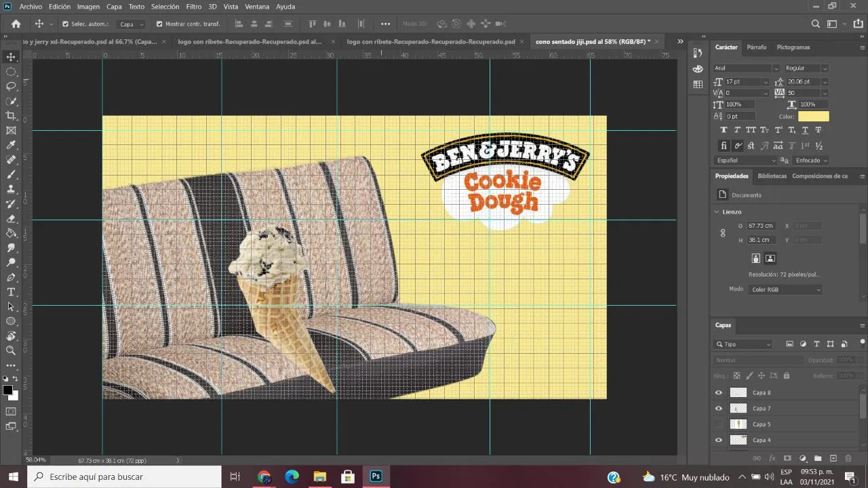
Task: Open the Color RGB mode dropdown
Action: point(785,289)
